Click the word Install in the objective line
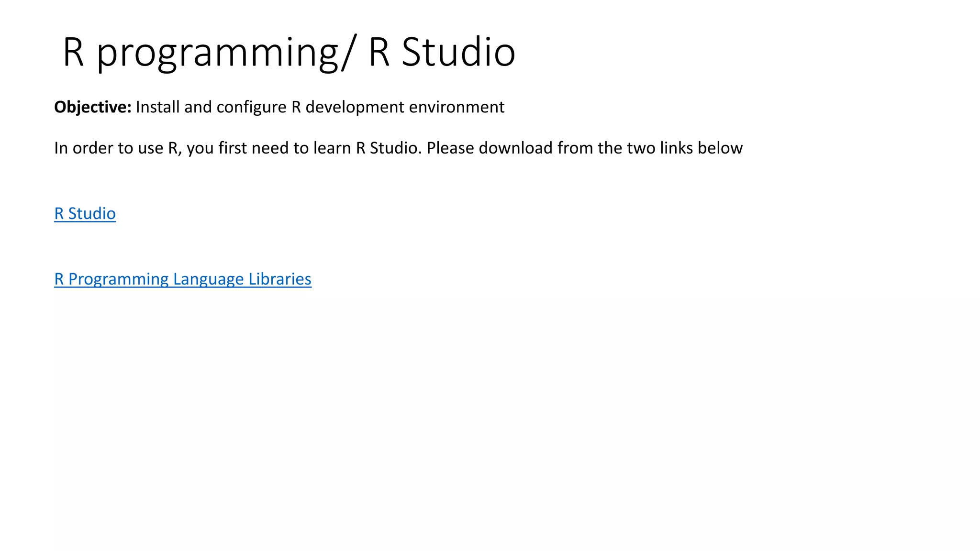The width and height of the screenshot is (980, 551). (157, 107)
